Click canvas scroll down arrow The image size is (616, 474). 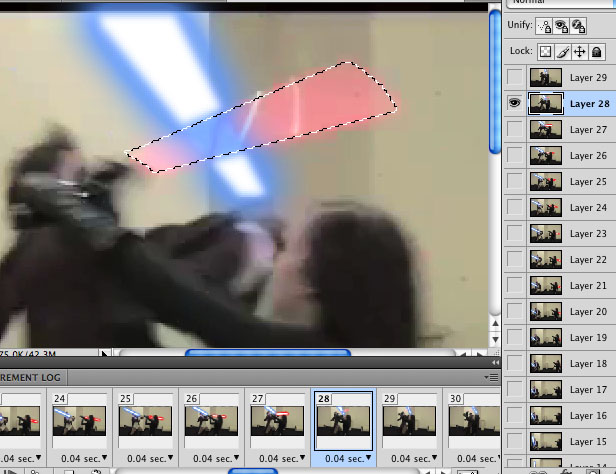(495, 339)
